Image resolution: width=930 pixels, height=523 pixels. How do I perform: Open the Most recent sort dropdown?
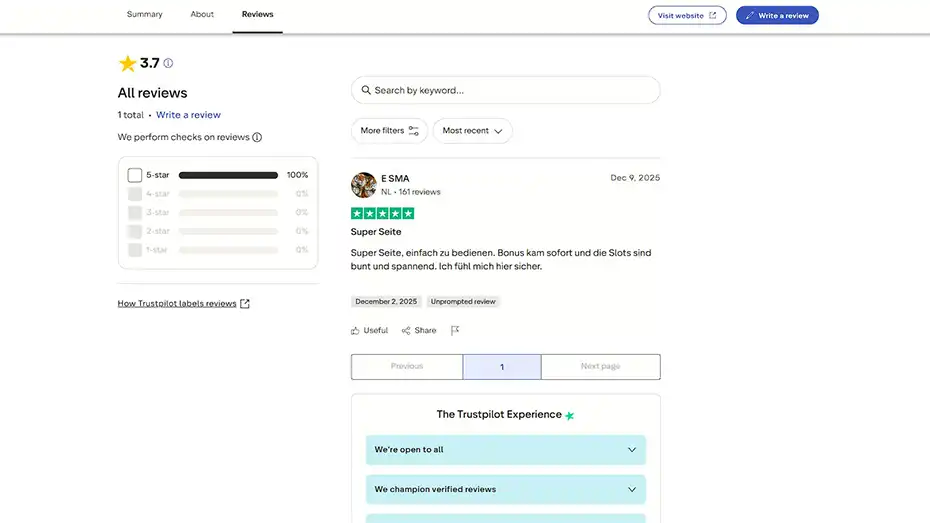472,130
